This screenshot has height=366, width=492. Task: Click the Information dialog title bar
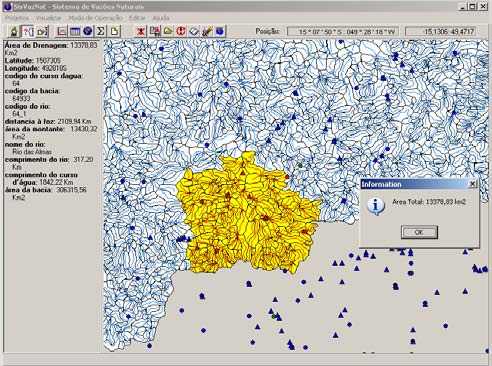click(x=419, y=184)
